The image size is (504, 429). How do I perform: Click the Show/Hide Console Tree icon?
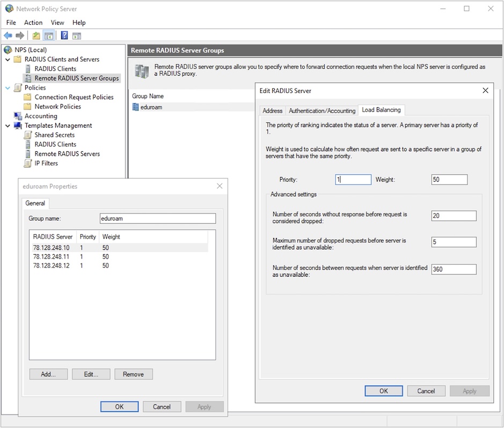(x=49, y=35)
